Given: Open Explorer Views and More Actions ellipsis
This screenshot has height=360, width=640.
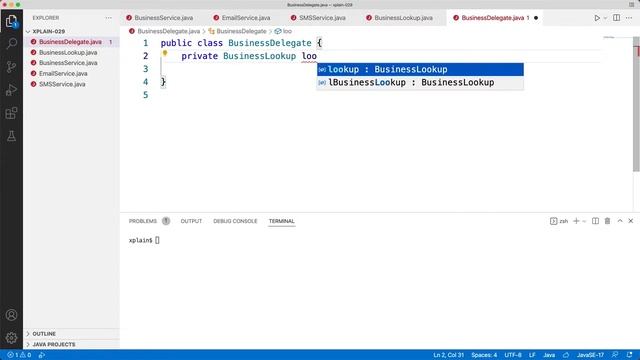Looking at the screenshot, I should click(x=108, y=18).
